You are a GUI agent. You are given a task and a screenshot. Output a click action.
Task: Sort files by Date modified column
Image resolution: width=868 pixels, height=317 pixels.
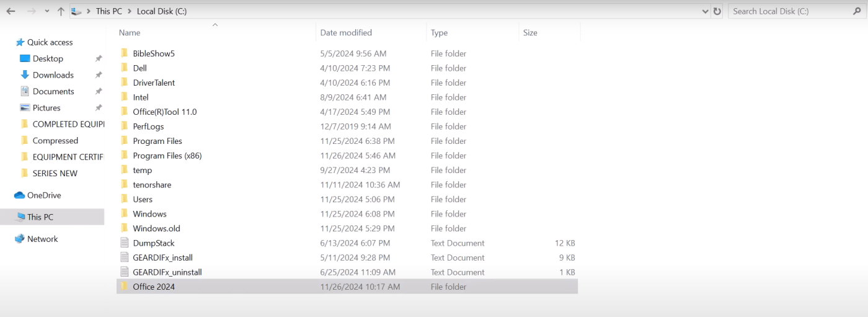pos(346,32)
